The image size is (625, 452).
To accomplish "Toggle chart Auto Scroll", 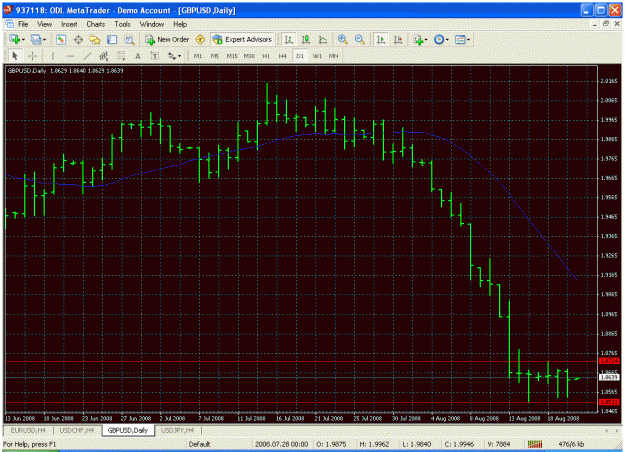I will tap(381, 39).
